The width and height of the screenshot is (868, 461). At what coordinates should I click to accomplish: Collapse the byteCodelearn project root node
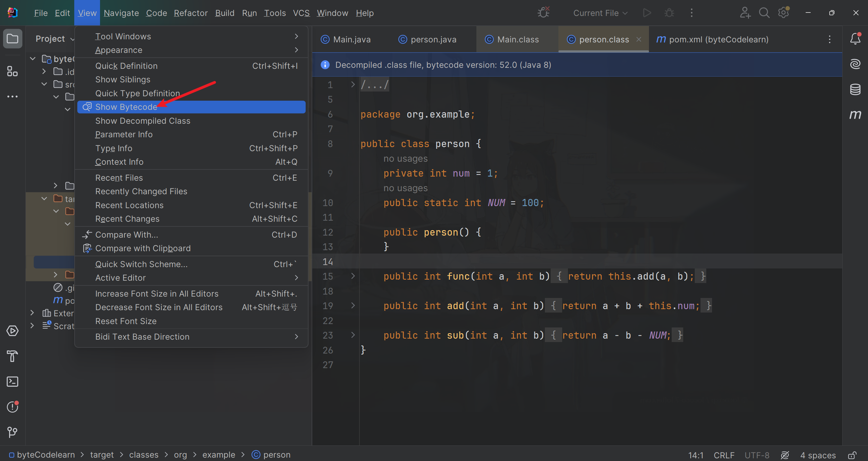33,59
